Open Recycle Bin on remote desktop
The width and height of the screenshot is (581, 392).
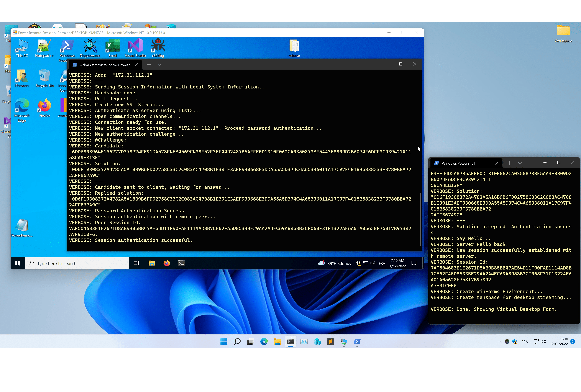coord(44,78)
